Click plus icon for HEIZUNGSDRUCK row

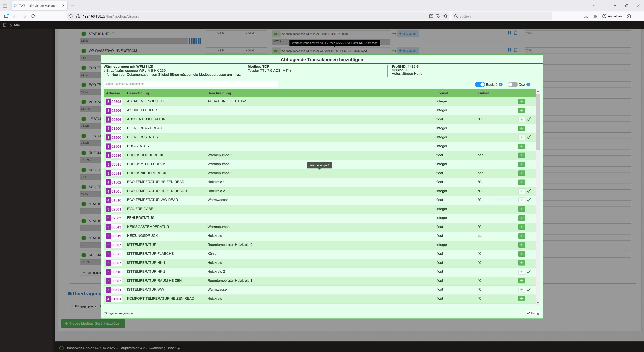pos(522,236)
